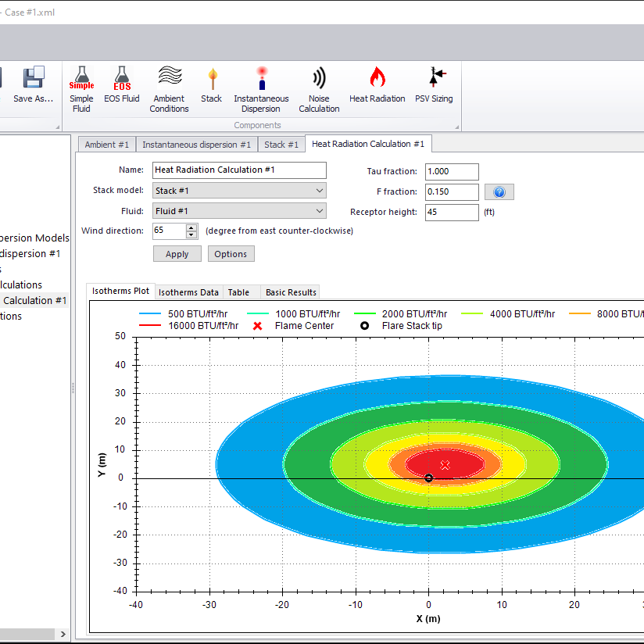This screenshot has width=644, height=644.
Task: Click the 16000 BTU/ft²/hr red legend swatch
Action: (151, 326)
